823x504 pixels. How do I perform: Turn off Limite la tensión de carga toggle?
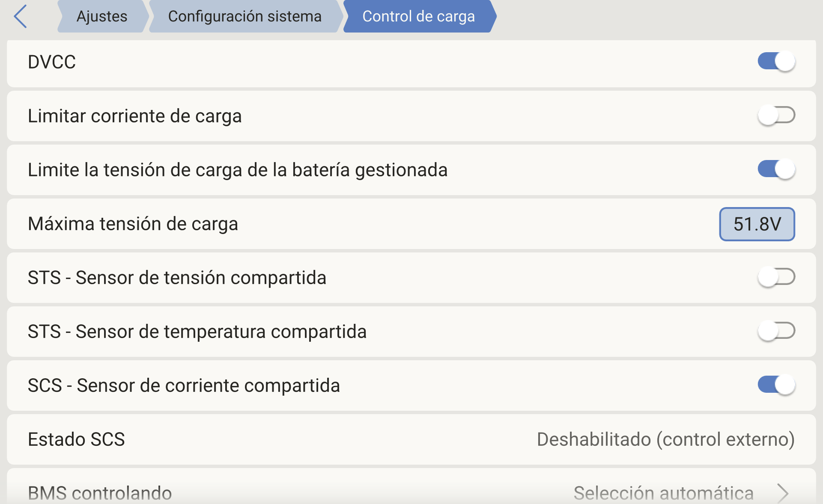tap(776, 169)
